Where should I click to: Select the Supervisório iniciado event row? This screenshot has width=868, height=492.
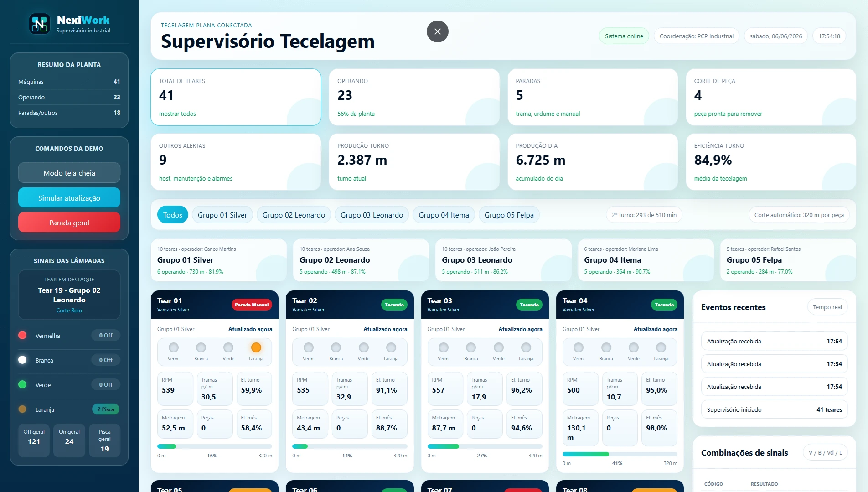(x=774, y=409)
